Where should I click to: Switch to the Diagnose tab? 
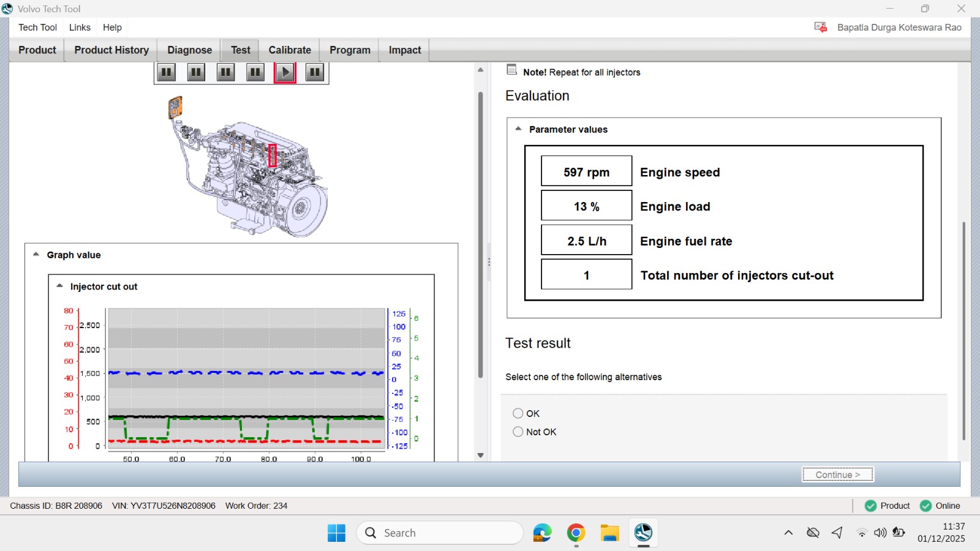coord(189,50)
